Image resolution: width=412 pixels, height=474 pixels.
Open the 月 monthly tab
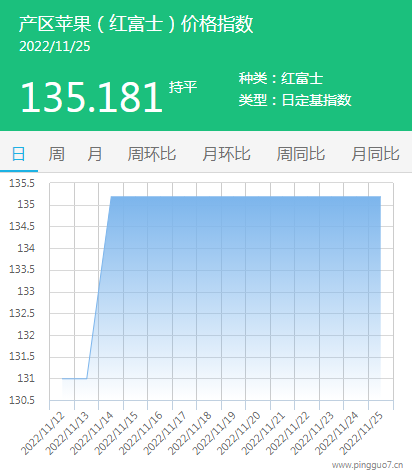coord(95,154)
